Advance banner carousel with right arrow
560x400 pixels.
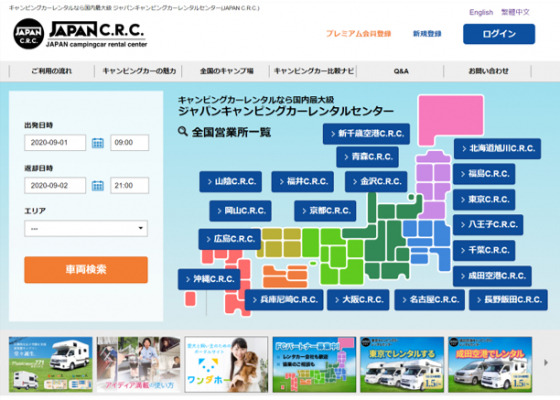(x=545, y=362)
